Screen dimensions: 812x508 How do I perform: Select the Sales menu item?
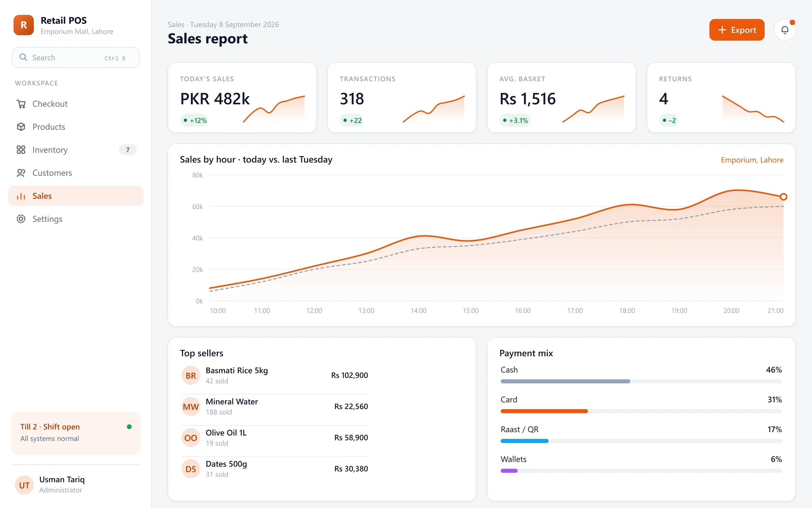(x=76, y=196)
